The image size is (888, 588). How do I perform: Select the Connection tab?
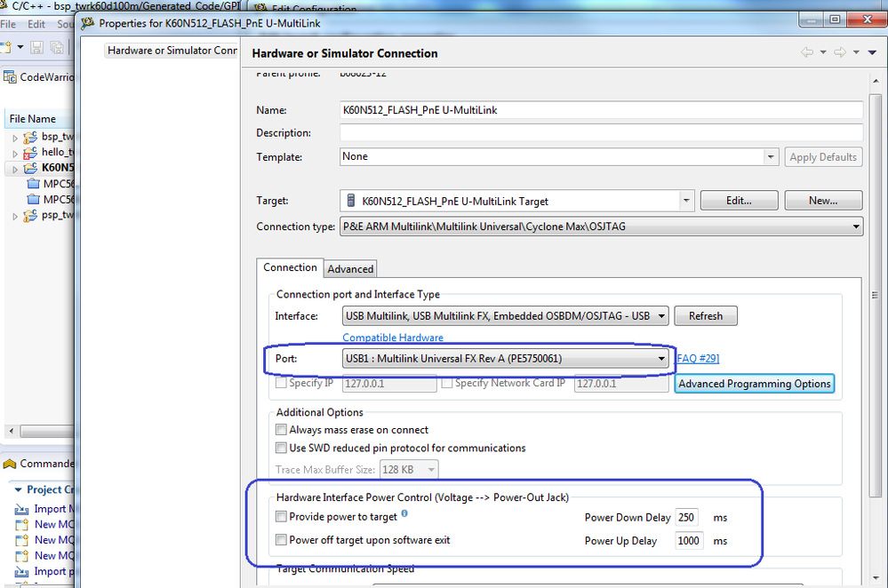290,267
